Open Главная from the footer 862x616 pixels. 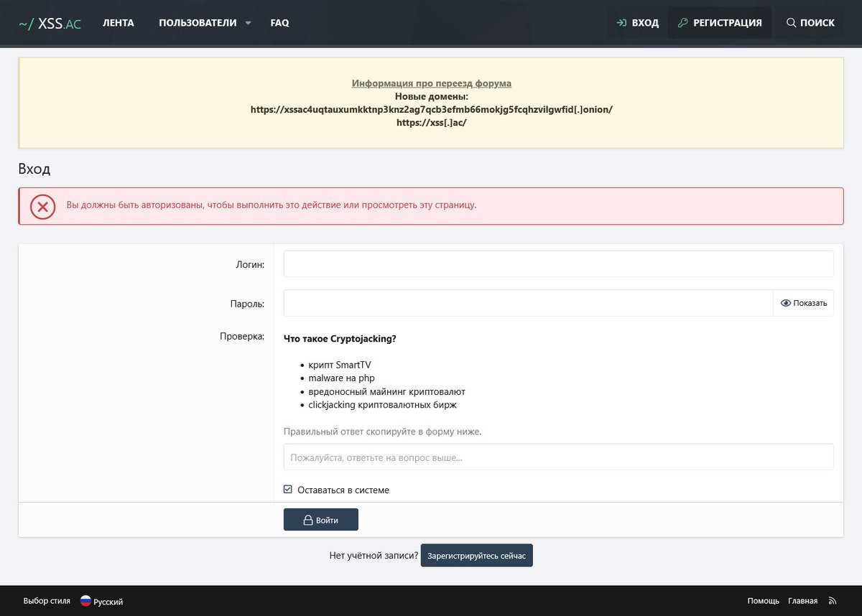[805, 600]
